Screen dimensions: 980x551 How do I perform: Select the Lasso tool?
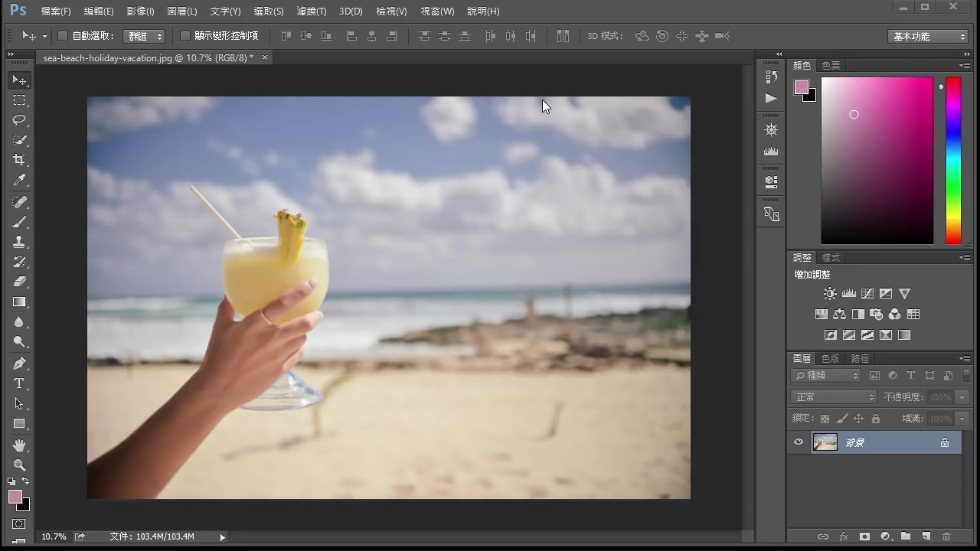20,120
